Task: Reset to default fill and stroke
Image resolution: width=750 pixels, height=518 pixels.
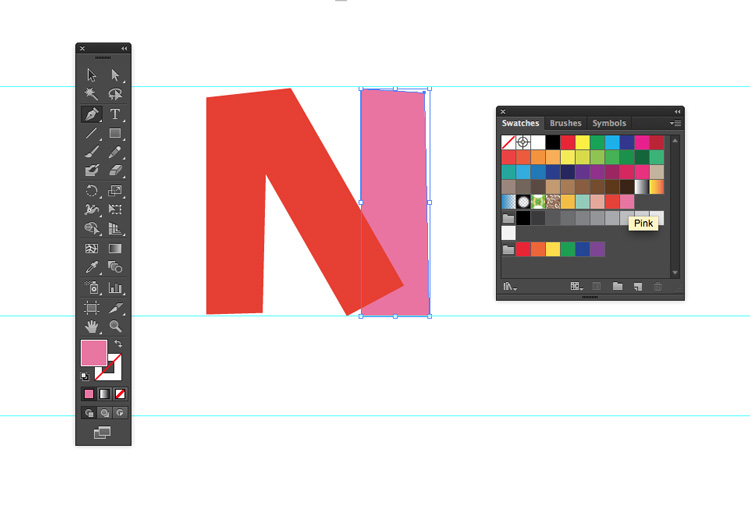Action: 85,376
